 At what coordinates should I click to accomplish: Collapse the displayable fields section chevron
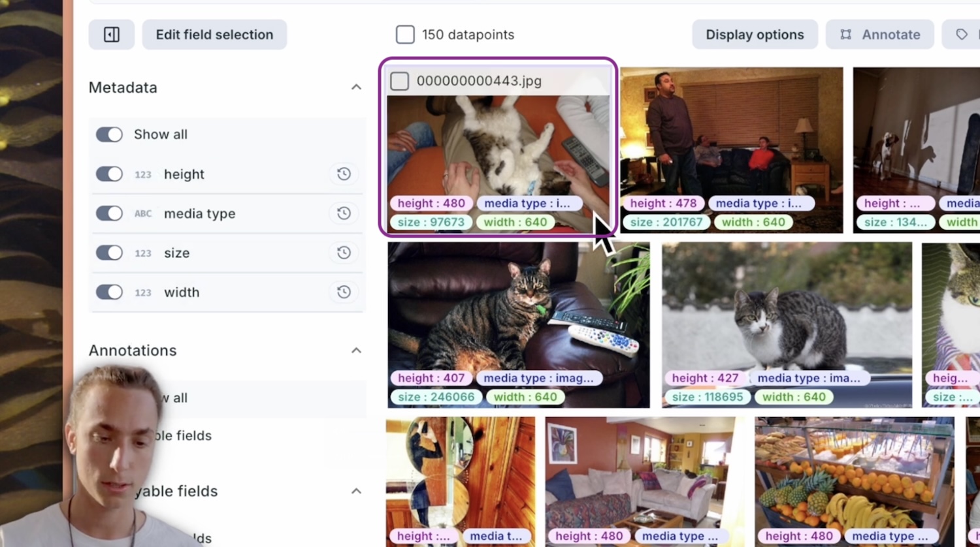coord(356,491)
